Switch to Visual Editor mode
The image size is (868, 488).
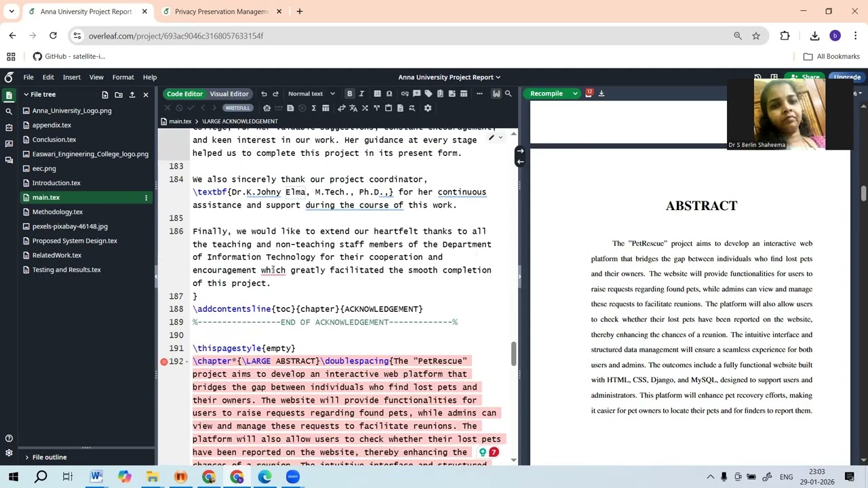coord(229,94)
